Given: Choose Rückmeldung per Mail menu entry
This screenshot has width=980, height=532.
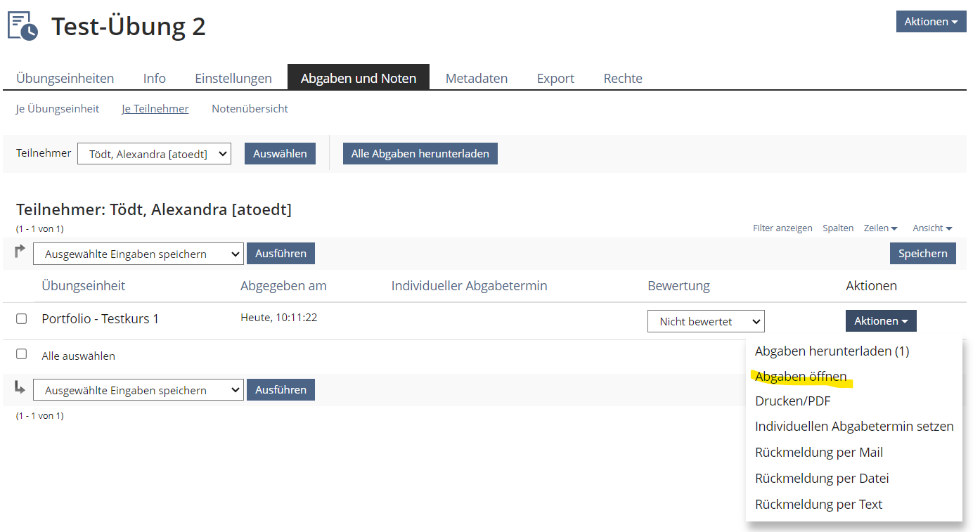Looking at the screenshot, I should (818, 453).
